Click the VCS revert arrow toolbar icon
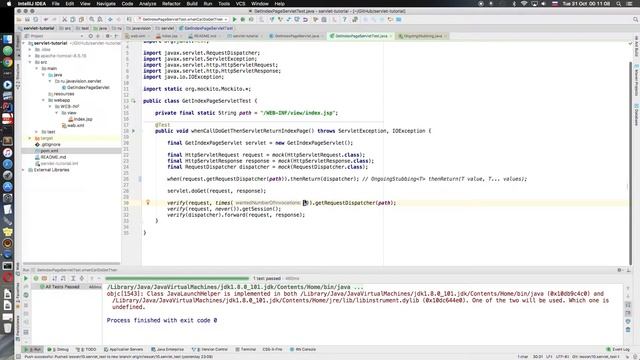Image resolution: width=640 pixels, height=360 pixels. pos(305,19)
